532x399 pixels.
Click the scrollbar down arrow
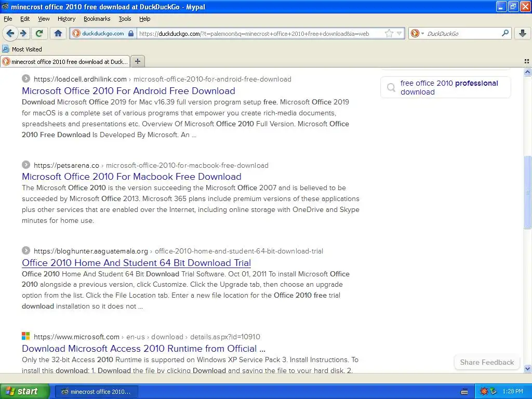click(x=527, y=368)
